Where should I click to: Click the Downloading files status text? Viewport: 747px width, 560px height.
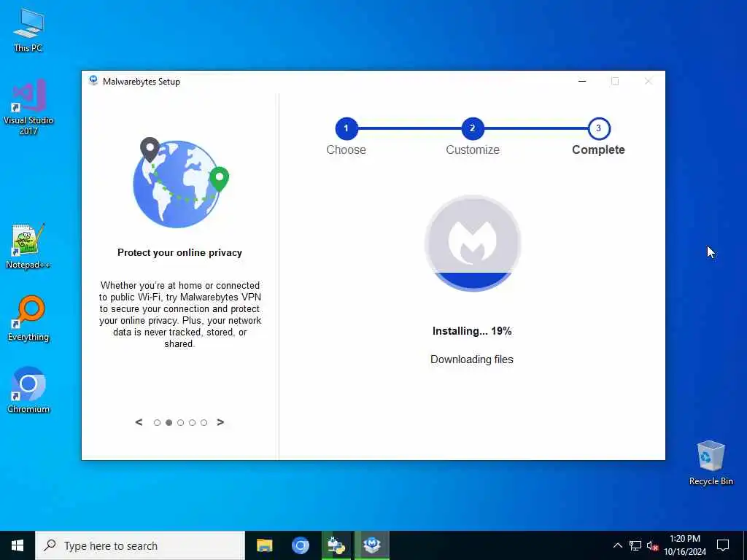coord(472,359)
